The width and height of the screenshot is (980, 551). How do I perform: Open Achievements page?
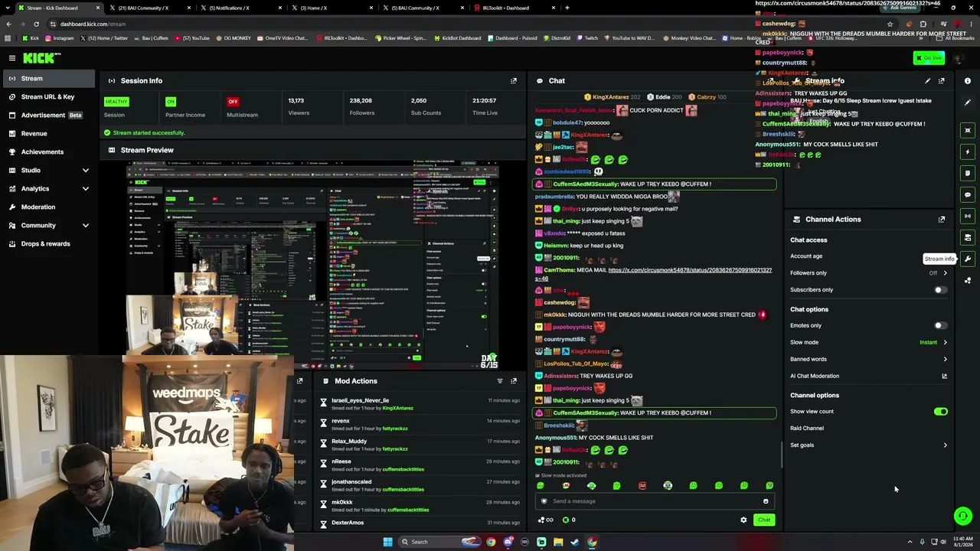(x=47, y=152)
